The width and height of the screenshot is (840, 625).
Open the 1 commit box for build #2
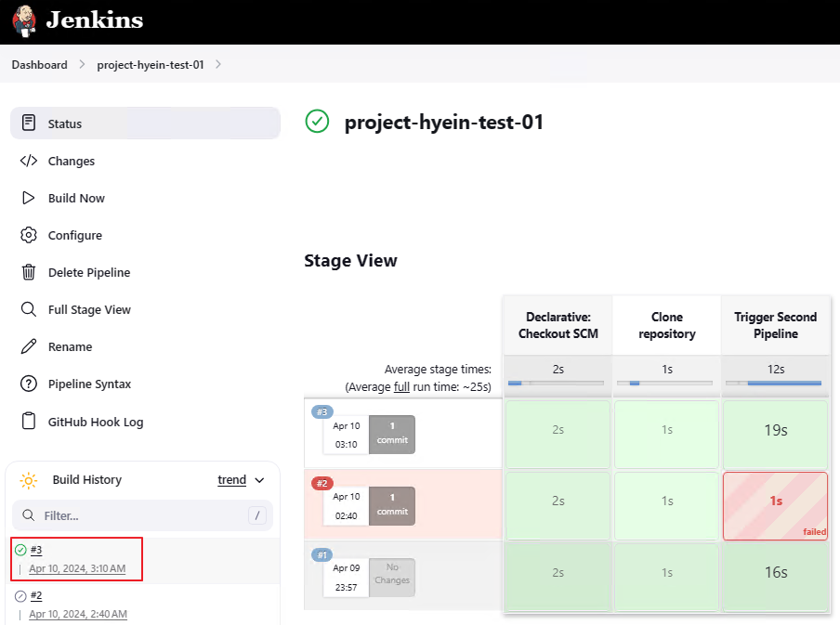(392, 505)
